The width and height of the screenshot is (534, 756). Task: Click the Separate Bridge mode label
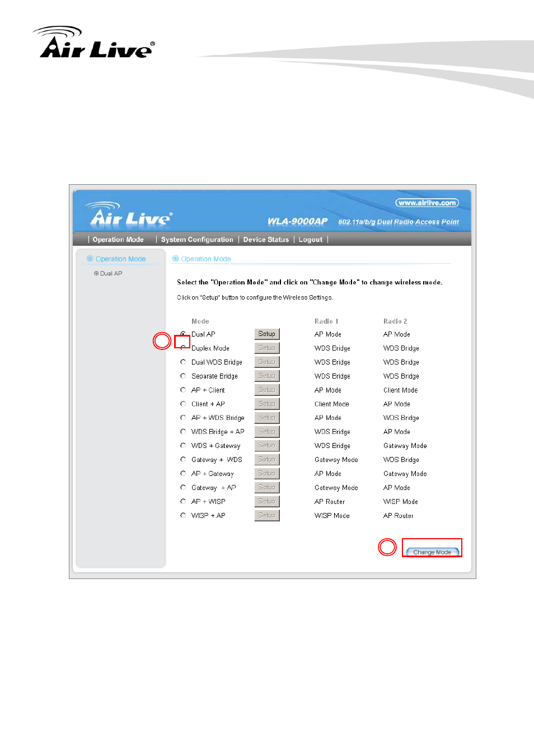point(215,376)
